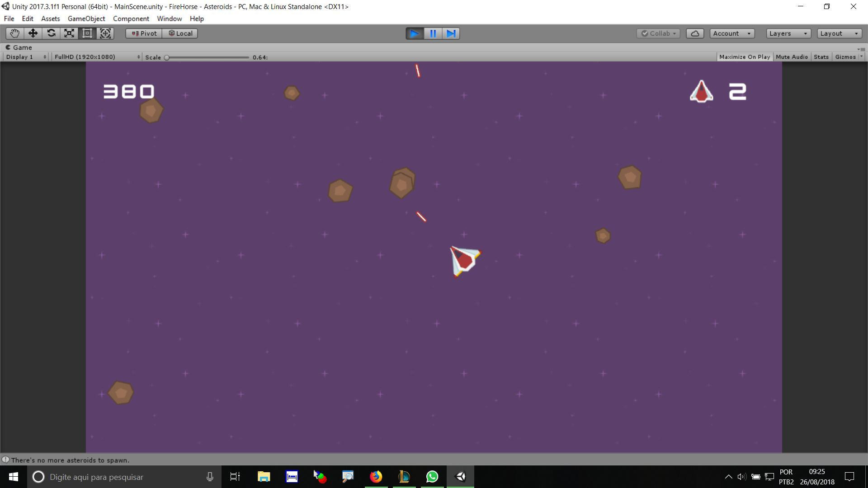Adjust the Game view Scale slider

pyautogui.click(x=208, y=57)
